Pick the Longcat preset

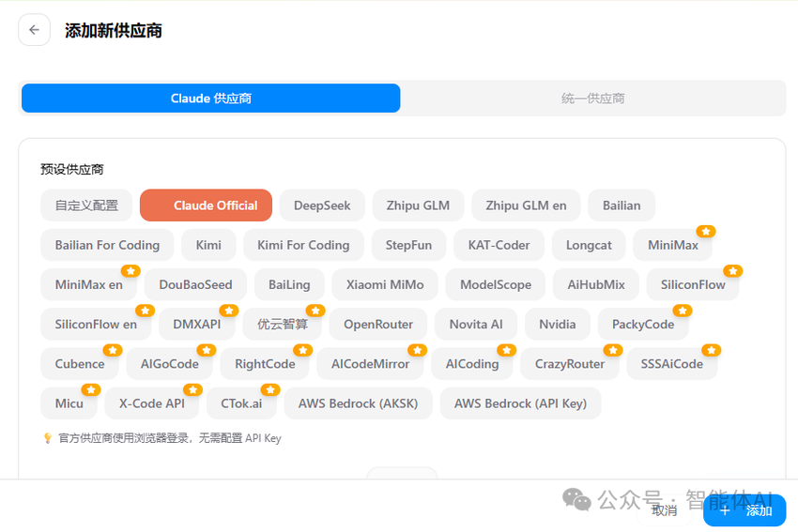click(x=589, y=245)
